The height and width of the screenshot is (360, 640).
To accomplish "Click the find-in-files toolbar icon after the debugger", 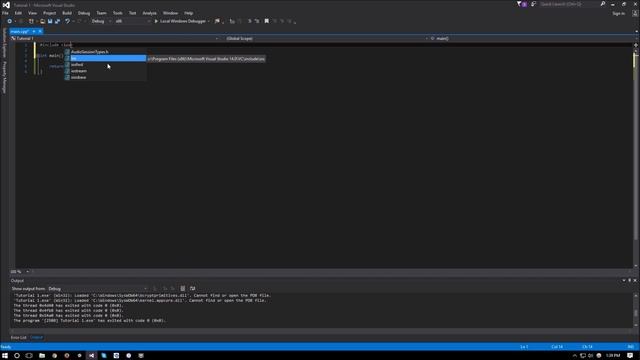I will [217, 21].
